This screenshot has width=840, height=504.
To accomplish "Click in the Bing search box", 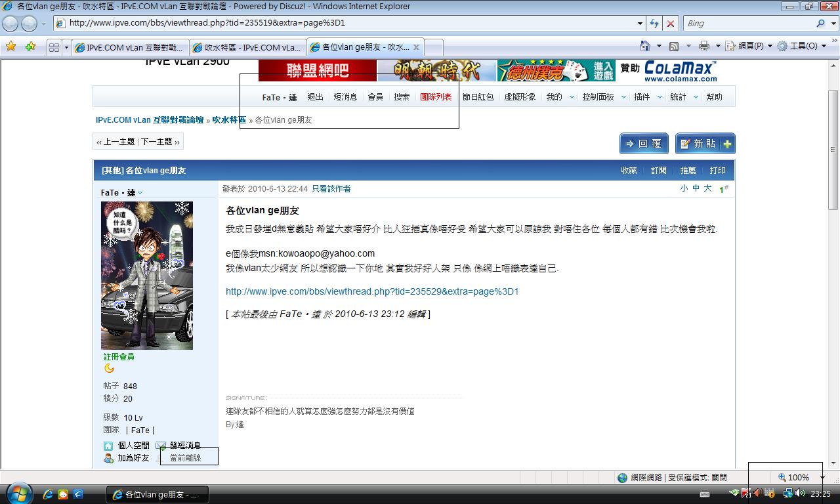I will click(x=748, y=23).
